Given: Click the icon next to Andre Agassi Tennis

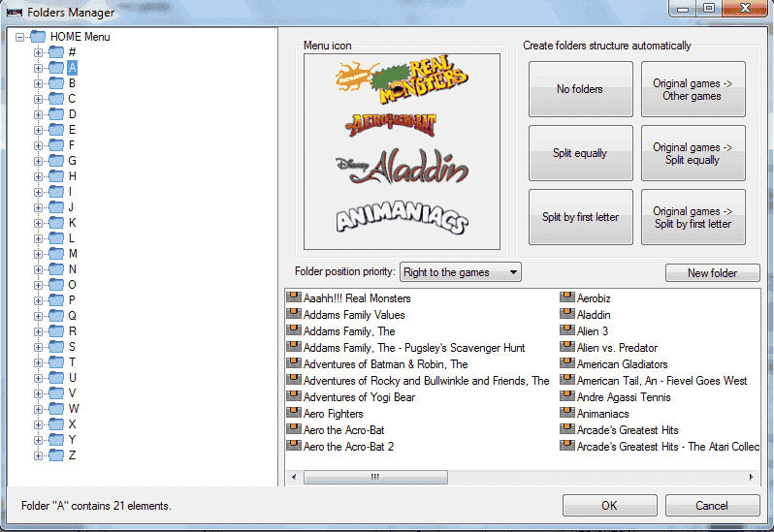Looking at the screenshot, I should tap(567, 396).
